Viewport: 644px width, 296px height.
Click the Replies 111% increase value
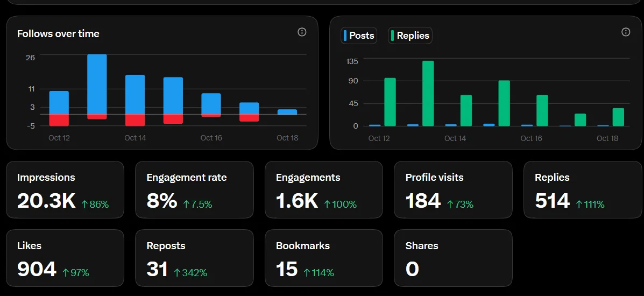coord(590,204)
